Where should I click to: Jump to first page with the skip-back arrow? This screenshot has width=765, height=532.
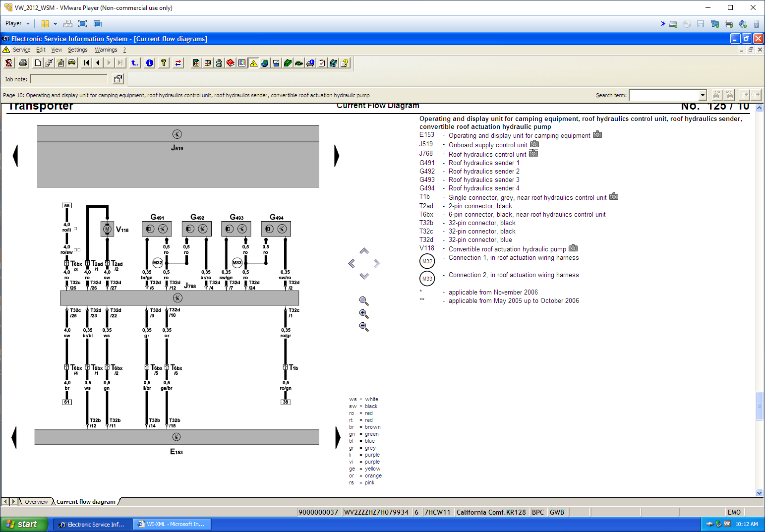87,63
